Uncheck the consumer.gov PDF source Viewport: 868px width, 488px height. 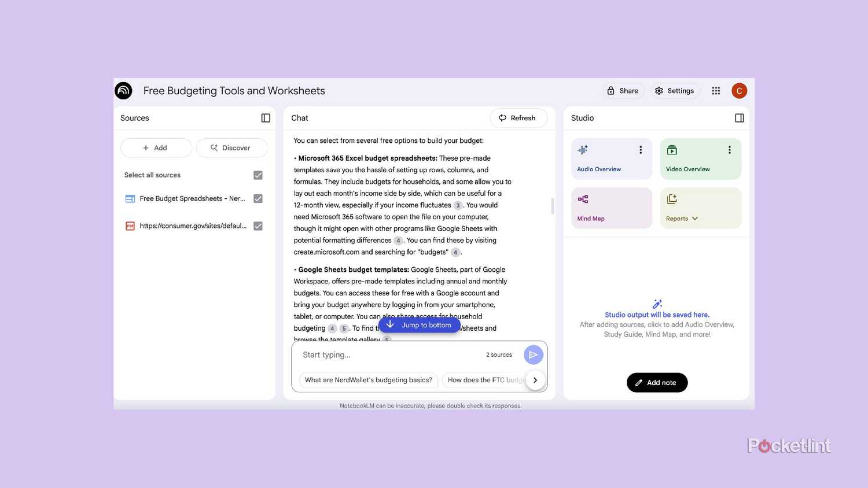click(x=258, y=226)
